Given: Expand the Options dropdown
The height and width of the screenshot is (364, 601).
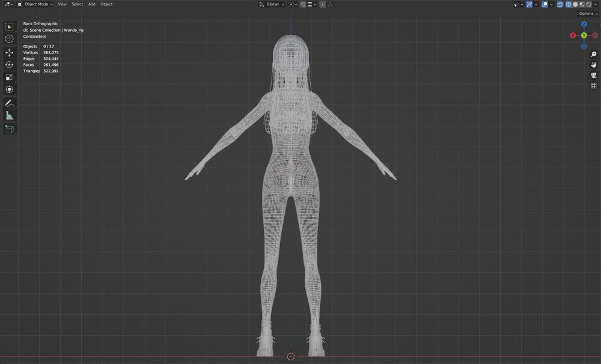Looking at the screenshot, I should pyautogui.click(x=588, y=13).
